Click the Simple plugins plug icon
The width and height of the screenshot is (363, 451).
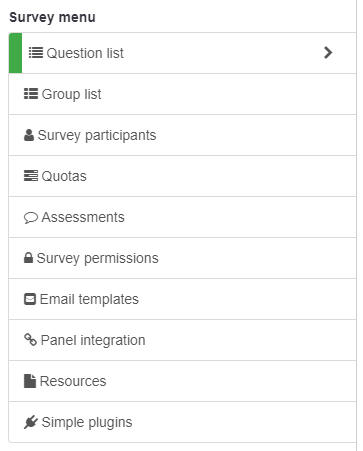point(31,422)
